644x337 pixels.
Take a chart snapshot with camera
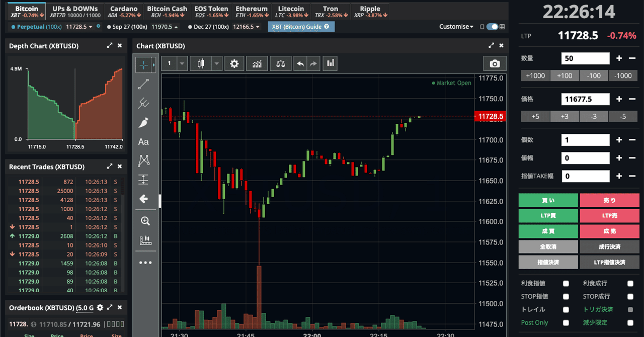tap(495, 63)
